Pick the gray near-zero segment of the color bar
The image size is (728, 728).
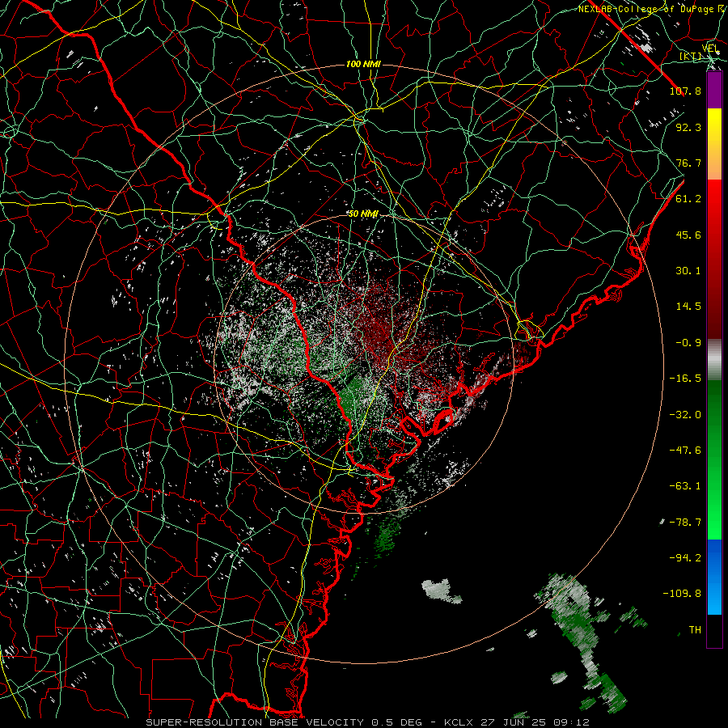tap(714, 360)
